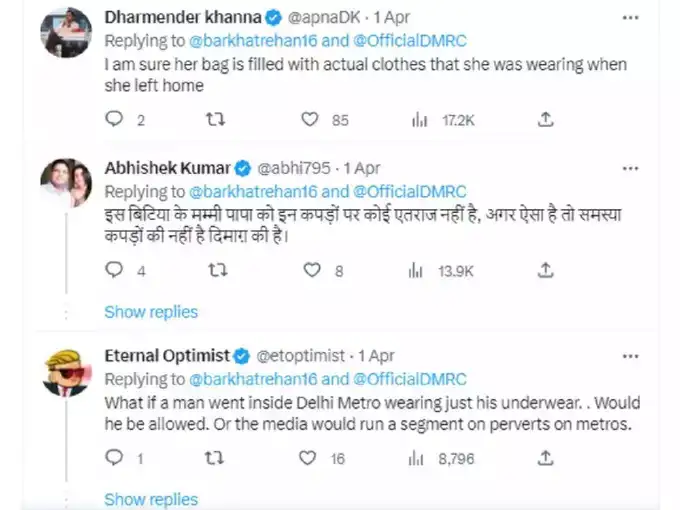
Task: Reply to Abhishek Kumar's tweet
Action: click(114, 270)
